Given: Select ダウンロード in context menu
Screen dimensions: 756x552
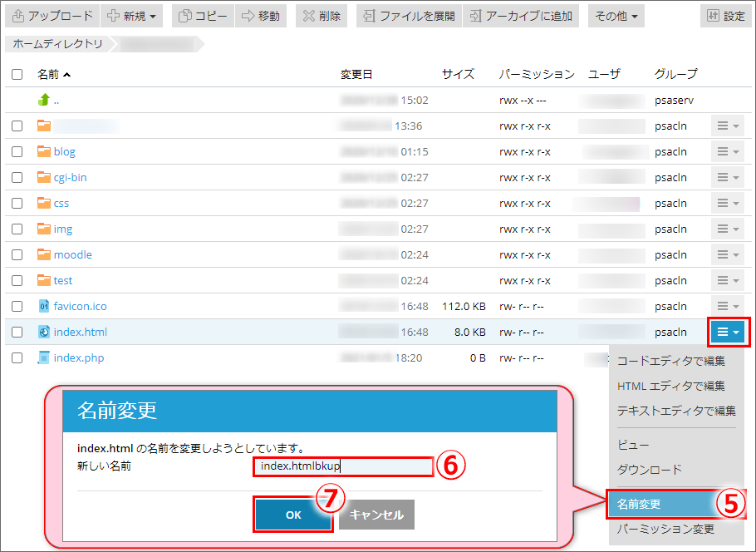Looking at the screenshot, I should pos(650,469).
